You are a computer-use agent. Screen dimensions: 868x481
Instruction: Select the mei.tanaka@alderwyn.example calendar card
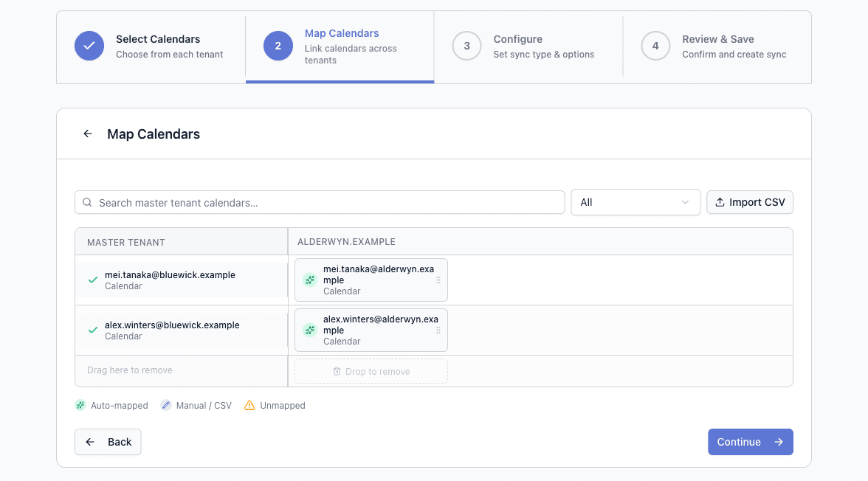click(371, 280)
